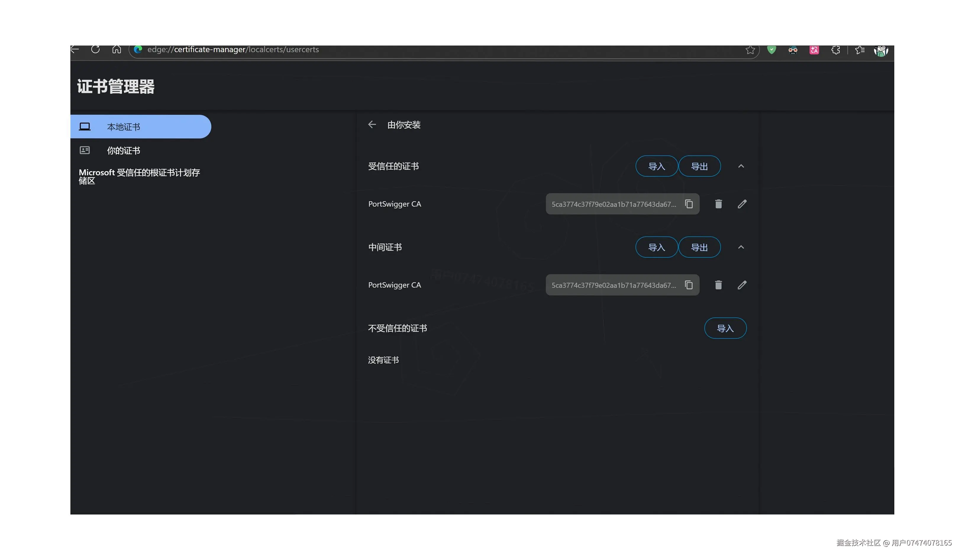Select the 本地证书 sidebar tab
965x560 pixels.
point(141,127)
